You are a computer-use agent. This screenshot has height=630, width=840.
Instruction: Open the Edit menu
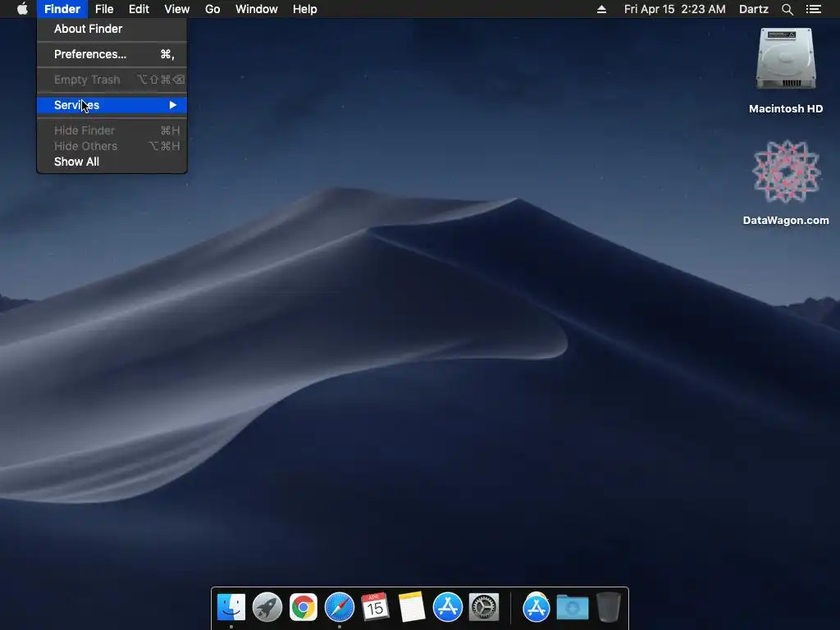click(x=139, y=9)
